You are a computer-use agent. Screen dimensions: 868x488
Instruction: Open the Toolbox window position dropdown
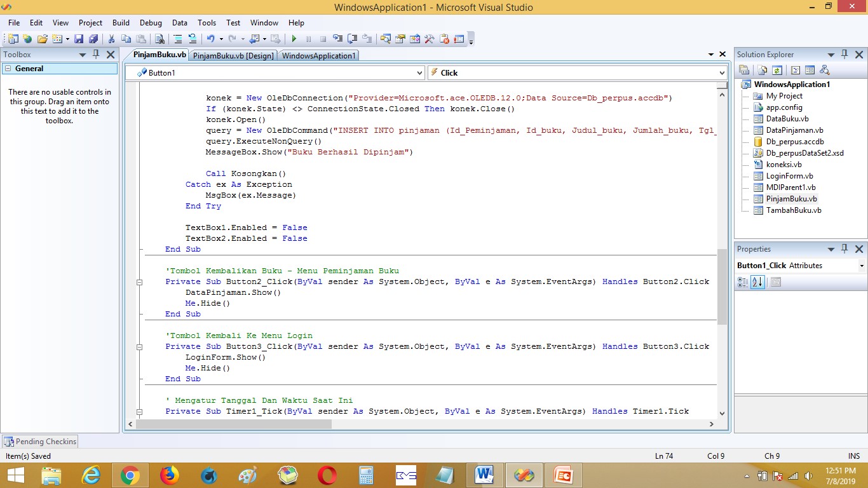82,55
